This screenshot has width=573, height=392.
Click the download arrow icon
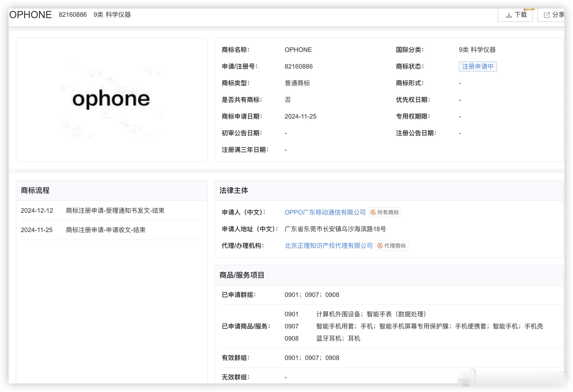point(509,15)
